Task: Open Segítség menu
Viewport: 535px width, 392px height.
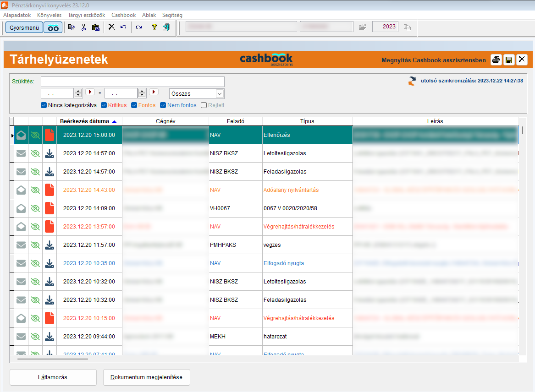Action: pyautogui.click(x=172, y=15)
